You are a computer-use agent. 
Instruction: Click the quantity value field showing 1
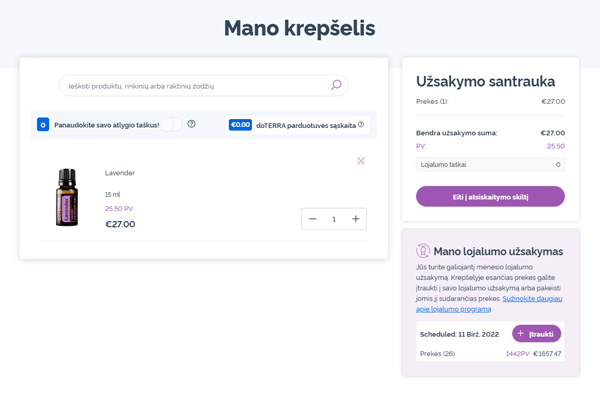pyautogui.click(x=334, y=219)
